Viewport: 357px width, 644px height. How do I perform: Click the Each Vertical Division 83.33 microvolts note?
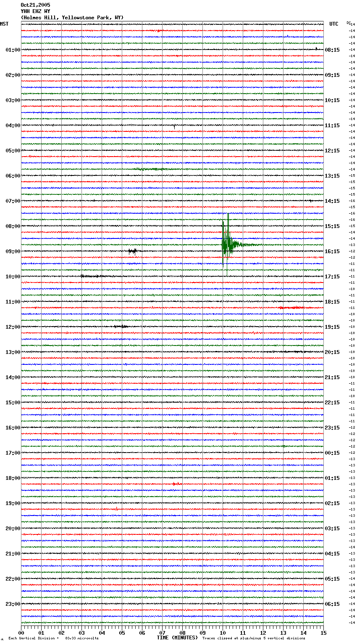[x=54, y=638]
